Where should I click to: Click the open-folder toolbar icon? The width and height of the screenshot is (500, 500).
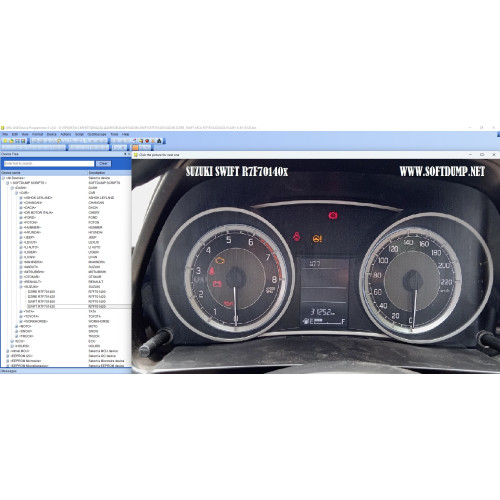[x=11, y=141]
